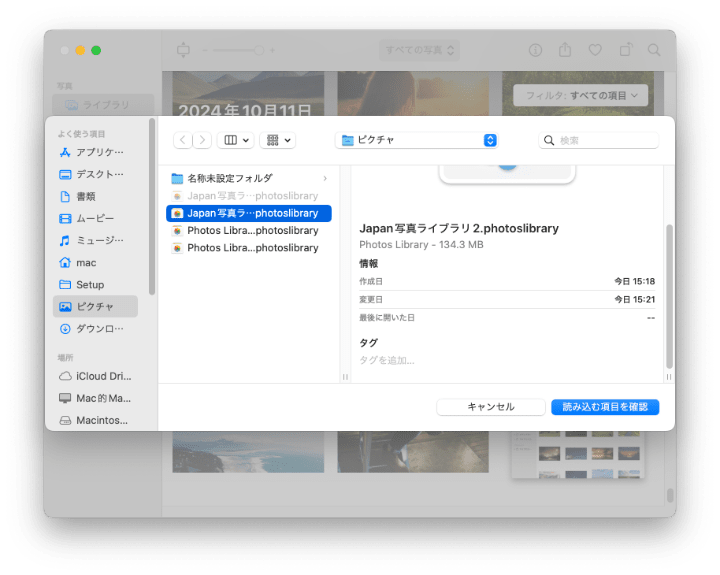Open 書類 folder in sidebar
The height and width of the screenshot is (575, 720).
point(86,196)
